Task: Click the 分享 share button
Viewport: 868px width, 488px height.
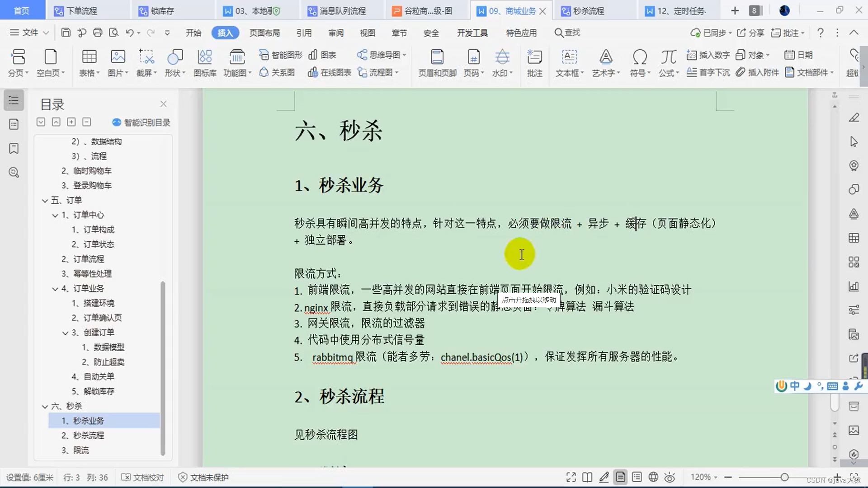Action: coord(750,33)
